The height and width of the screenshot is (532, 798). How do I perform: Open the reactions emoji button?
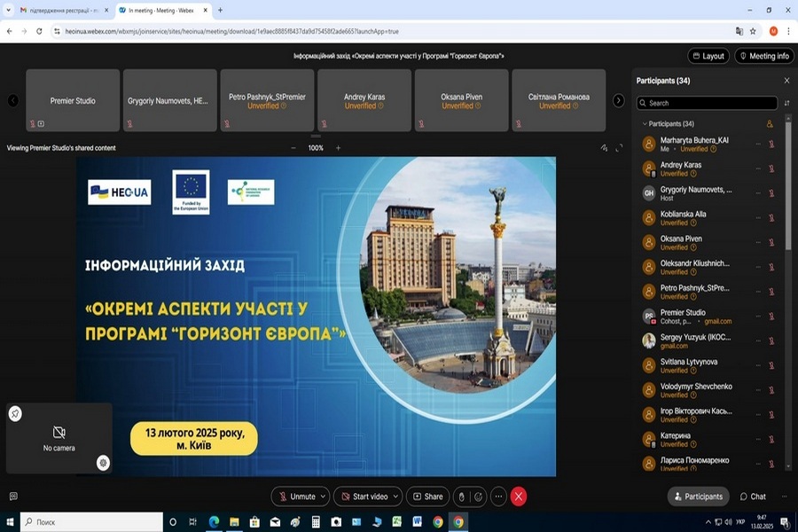click(480, 497)
